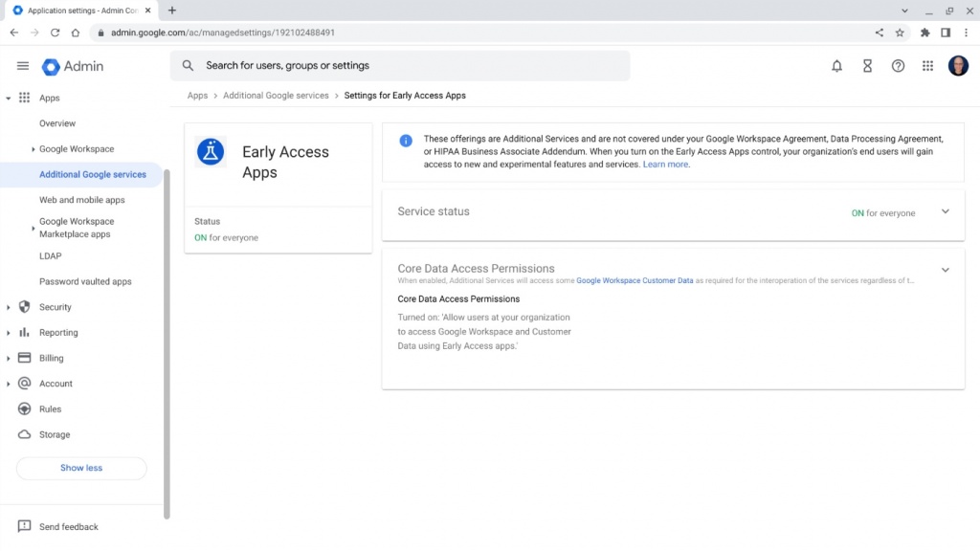Expand the Billing sidebar arrow
This screenshot has width=980, height=551.
click(x=8, y=359)
